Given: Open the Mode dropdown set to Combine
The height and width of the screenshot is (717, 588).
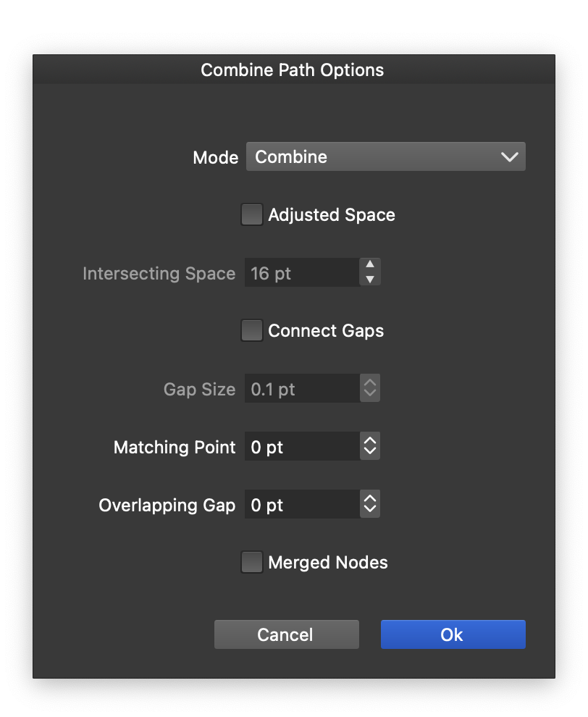Looking at the screenshot, I should pos(385,157).
